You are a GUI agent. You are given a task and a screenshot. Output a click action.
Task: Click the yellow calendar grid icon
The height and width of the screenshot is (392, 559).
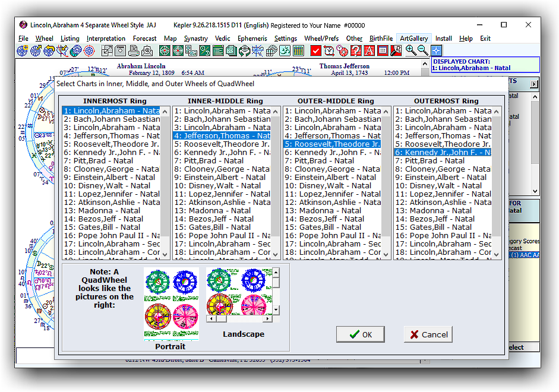pyautogui.click(x=298, y=51)
